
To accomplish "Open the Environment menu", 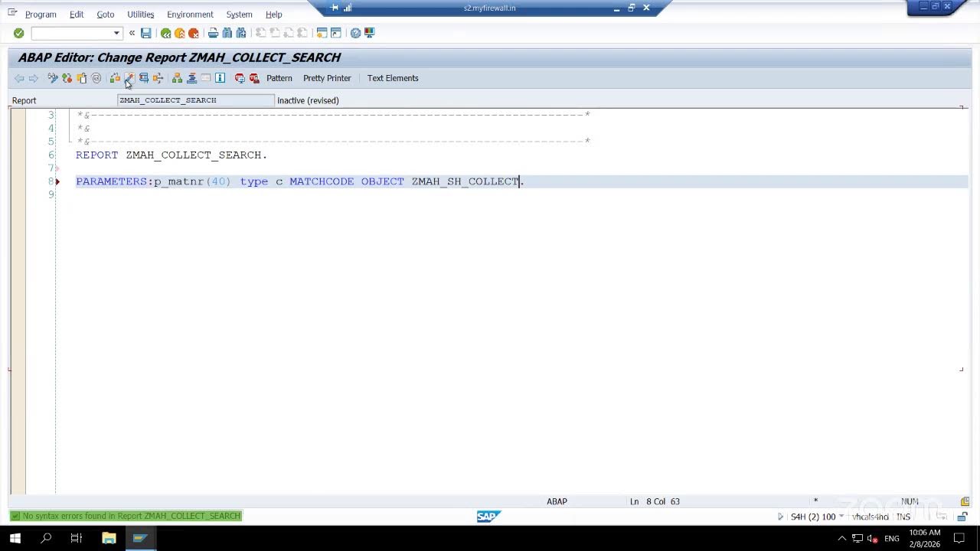I will coord(190,15).
